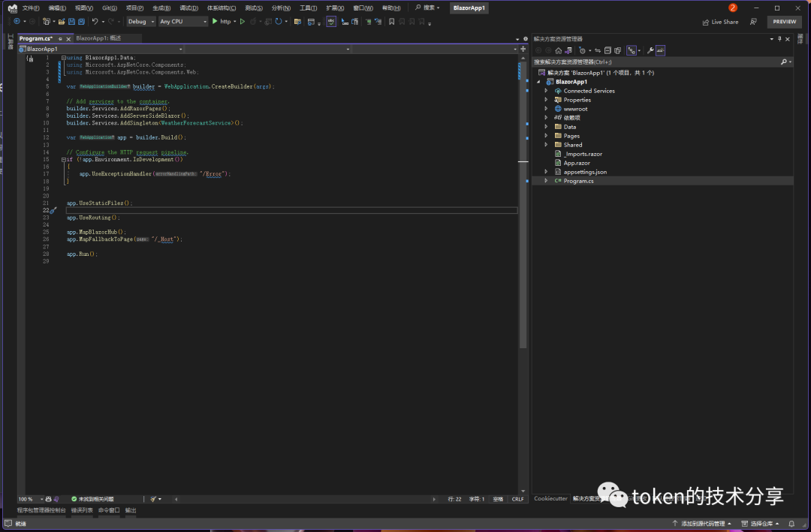Click 选择仓库 in the status bar

click(760, 524)
